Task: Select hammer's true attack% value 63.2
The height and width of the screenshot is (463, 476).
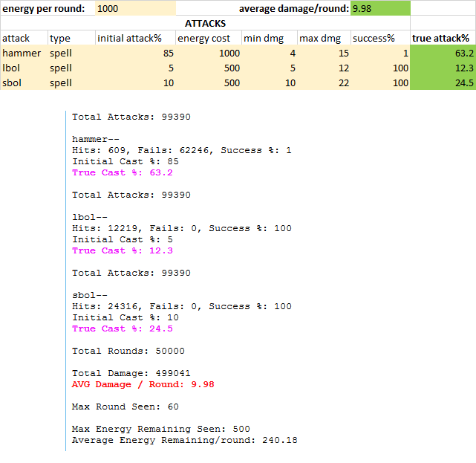Action: tap(443, 53)
